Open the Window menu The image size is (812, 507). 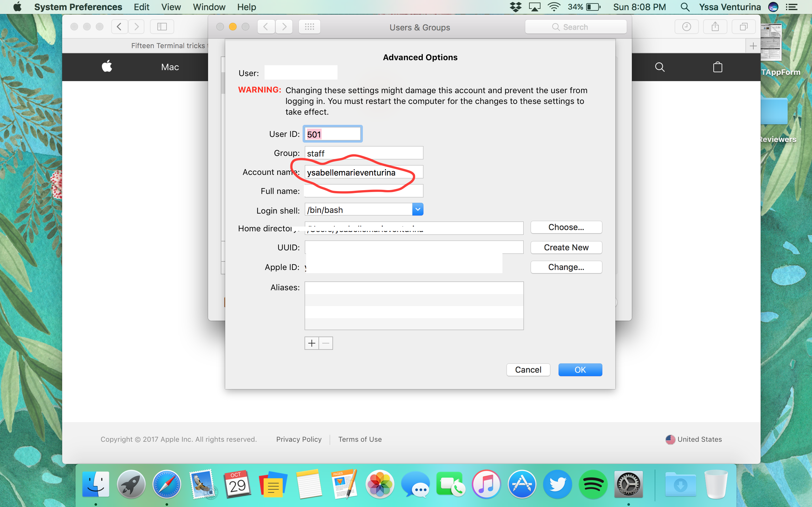pyautogui.click(x=209, y=7)
